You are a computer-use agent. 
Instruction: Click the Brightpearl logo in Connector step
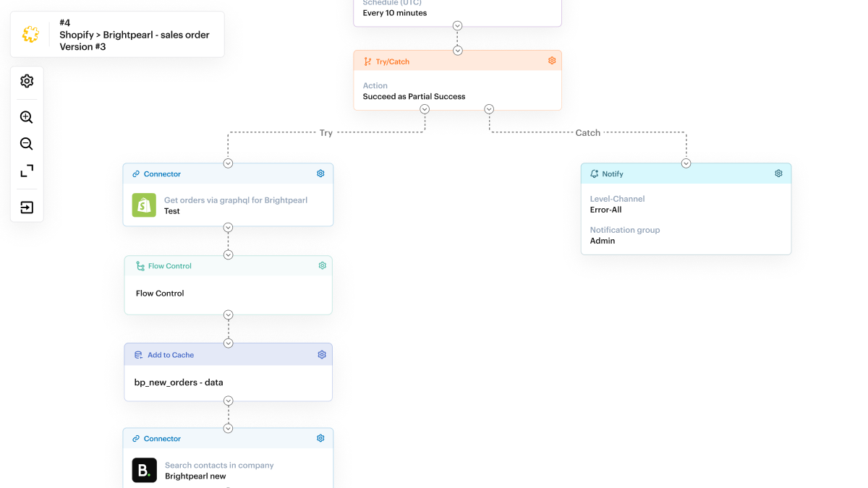[144, 470]
